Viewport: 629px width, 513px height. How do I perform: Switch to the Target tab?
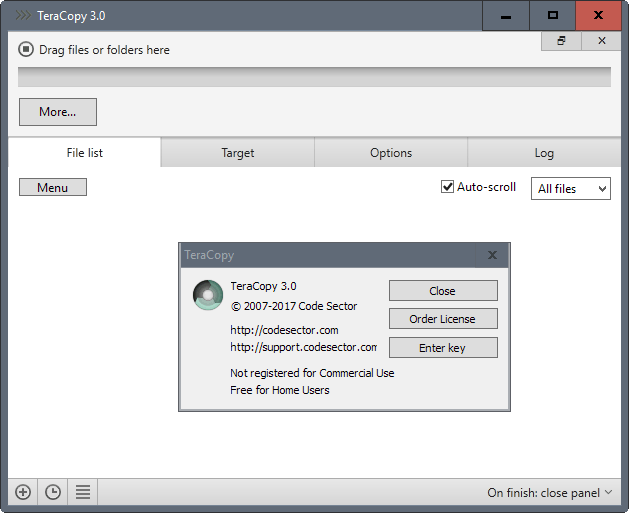237,152
